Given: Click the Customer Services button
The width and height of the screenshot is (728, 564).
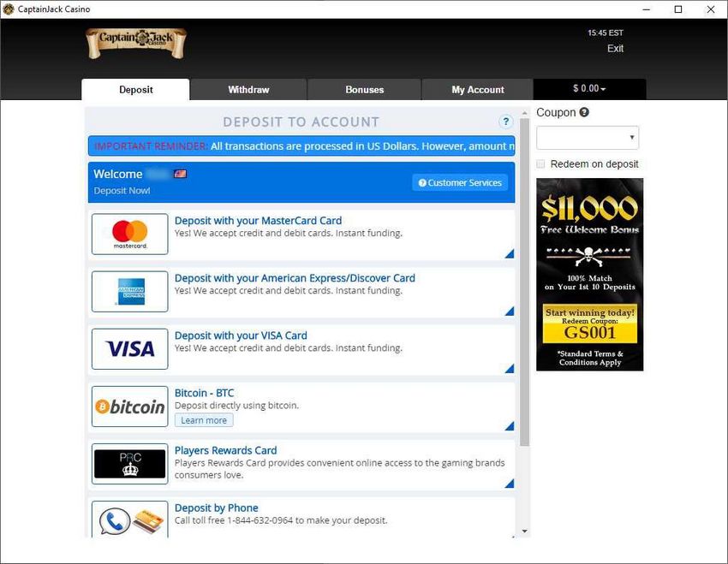Looking at the screenshot, I should [459, 181].
